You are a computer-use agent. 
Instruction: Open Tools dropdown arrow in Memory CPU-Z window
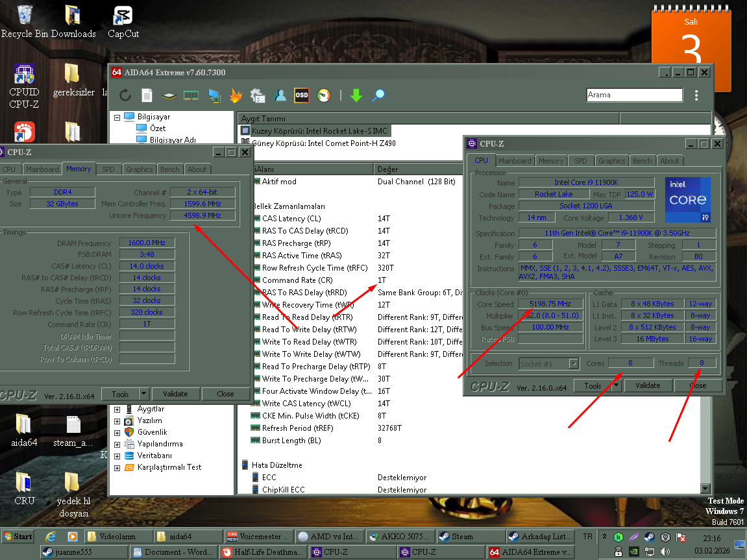tap(144, 394)
